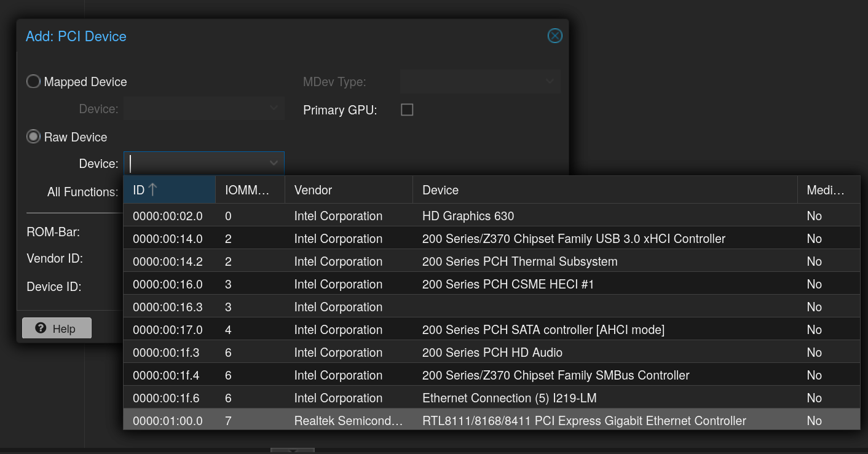Click the IOMMU Group column header

(250, 190)
